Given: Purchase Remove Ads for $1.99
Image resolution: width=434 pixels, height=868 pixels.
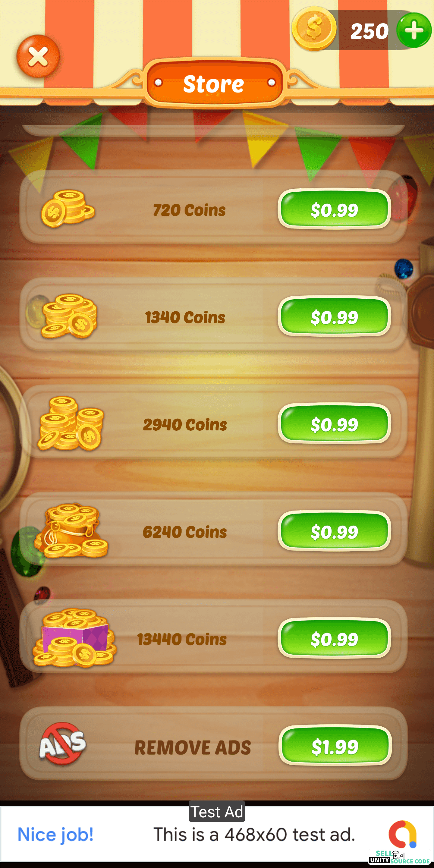Looking at the screenshot, I should (x=335, y=746).
